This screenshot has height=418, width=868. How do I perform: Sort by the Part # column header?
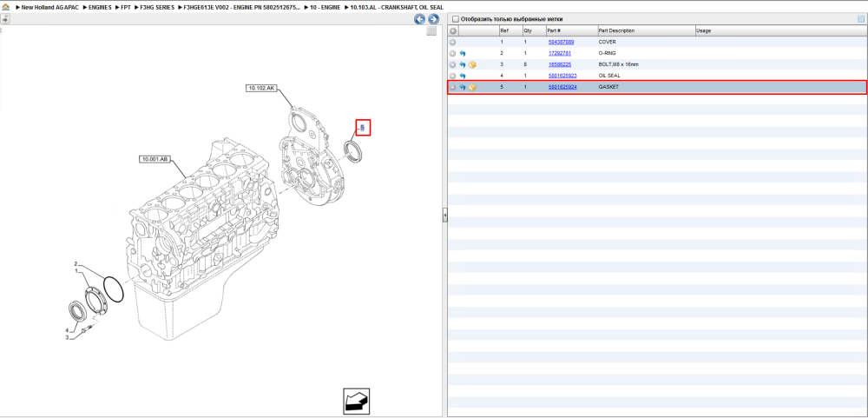click(572, 31)
